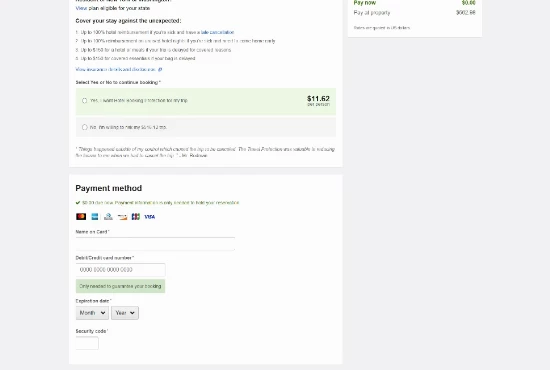Image resolution: width=550 pixels, height=370 pixels.
Task: Open the late cancellation link
Action: click(x=217, y=32)
